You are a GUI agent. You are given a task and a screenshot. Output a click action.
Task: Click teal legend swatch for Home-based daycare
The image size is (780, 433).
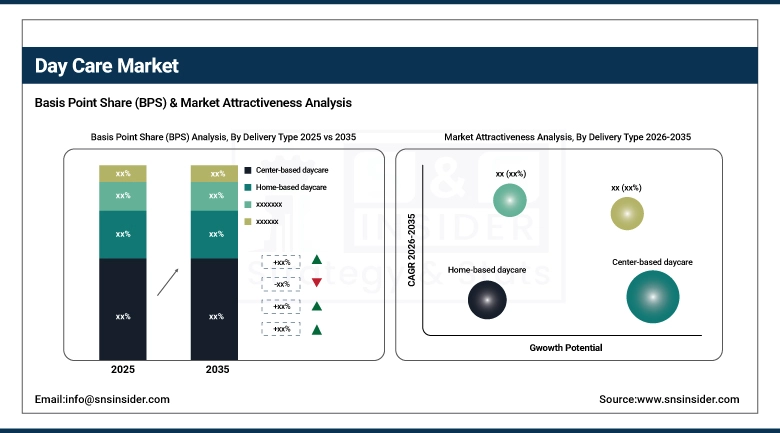click(x=248, y=187)
